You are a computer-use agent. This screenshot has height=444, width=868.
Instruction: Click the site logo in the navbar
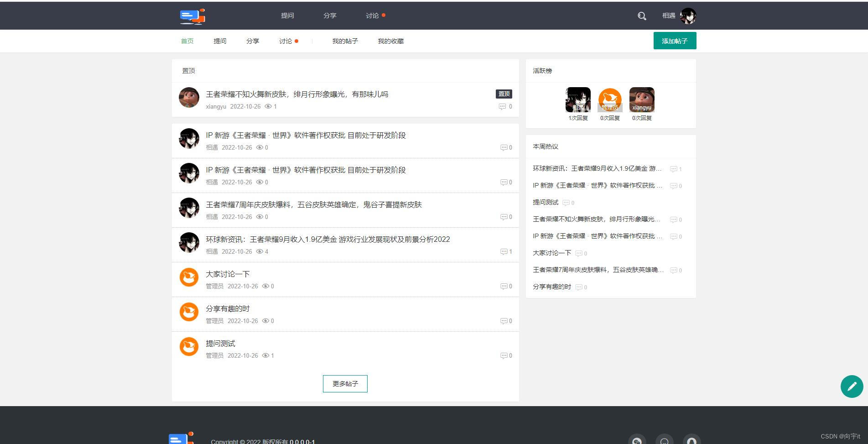tap(192, 16)
